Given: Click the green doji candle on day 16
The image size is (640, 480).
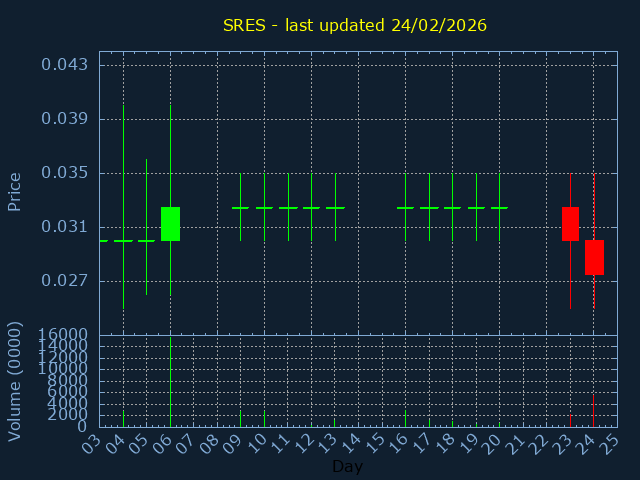Looking at the screenshot, I should pos(405,208).
